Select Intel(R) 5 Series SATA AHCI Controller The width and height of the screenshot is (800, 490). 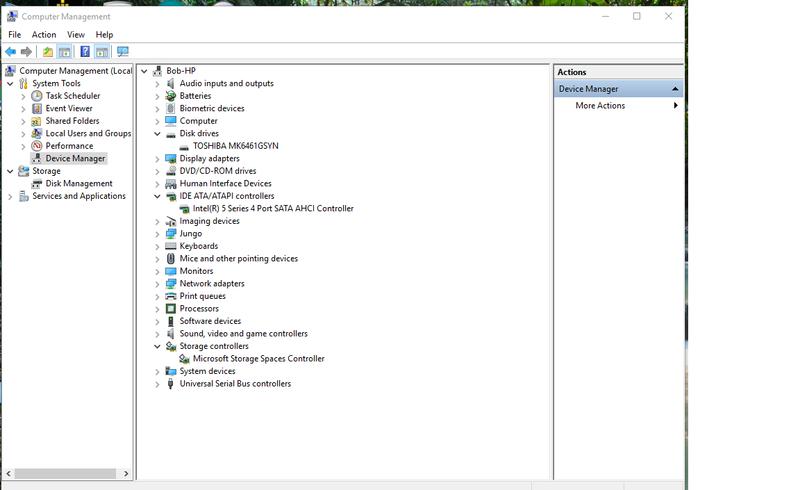pyautogui.click(x=273, y=209)
